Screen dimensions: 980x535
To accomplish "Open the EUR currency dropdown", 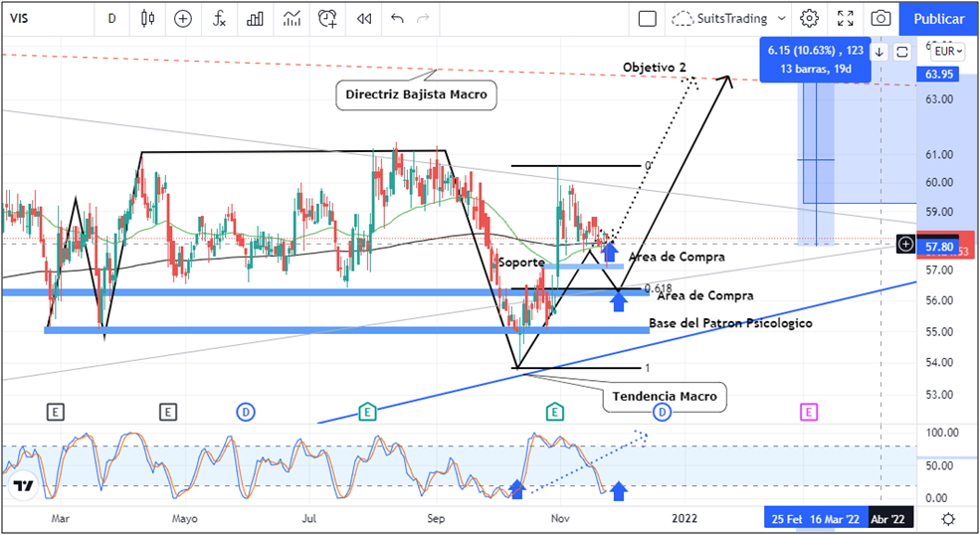I will [x=945, y=51].
